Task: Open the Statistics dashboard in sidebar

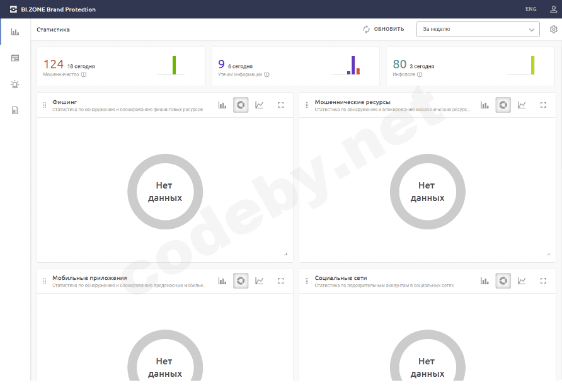Action: [14, 32]
